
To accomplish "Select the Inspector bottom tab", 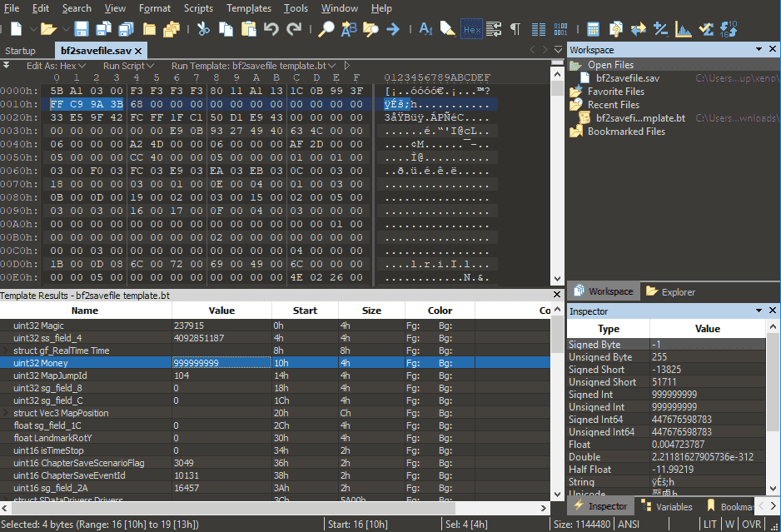I will [x=600, y=506].
